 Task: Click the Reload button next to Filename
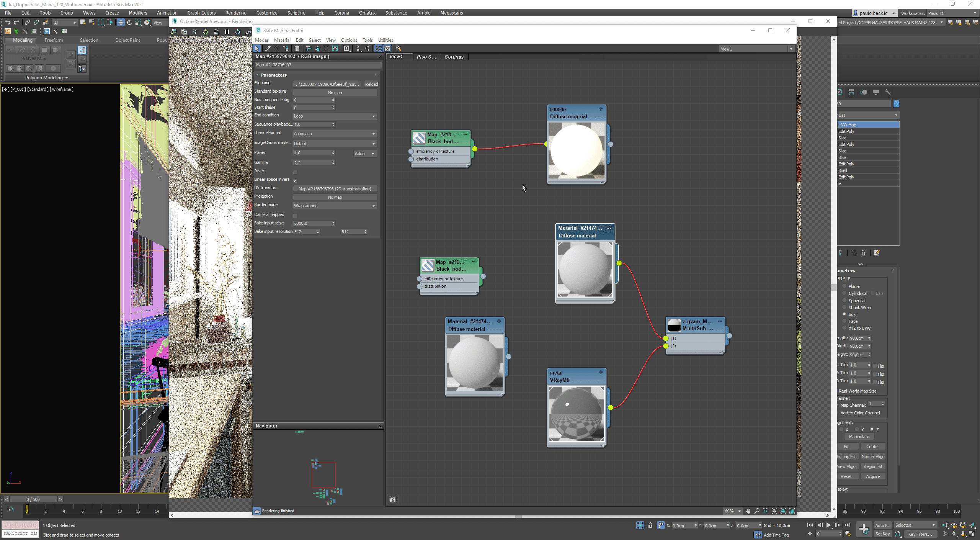click(371, 84)
